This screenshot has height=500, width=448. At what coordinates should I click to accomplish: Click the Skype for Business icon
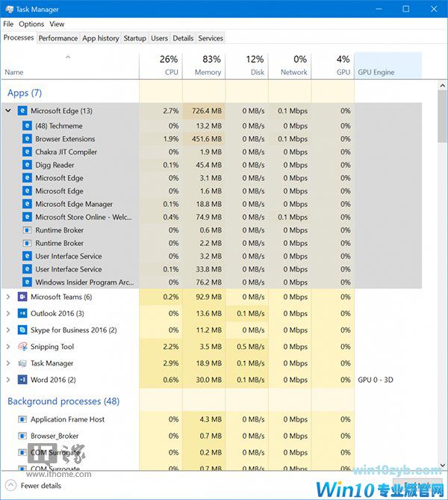point(22,330)
